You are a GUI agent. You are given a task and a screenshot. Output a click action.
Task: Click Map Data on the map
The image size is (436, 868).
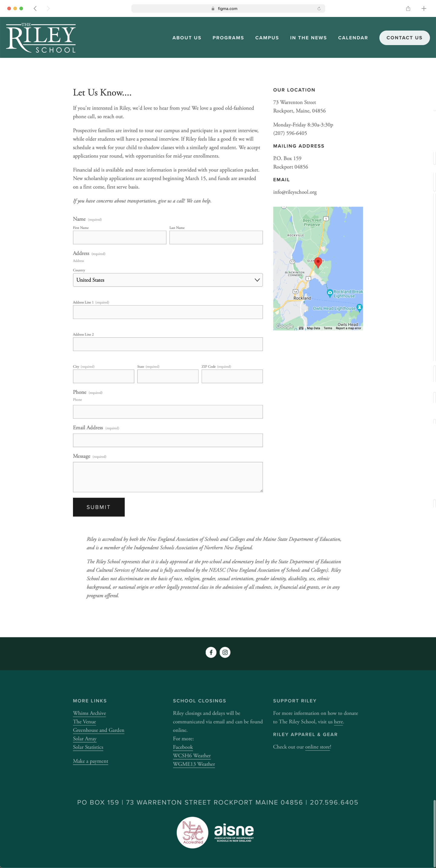coord(313,328)
